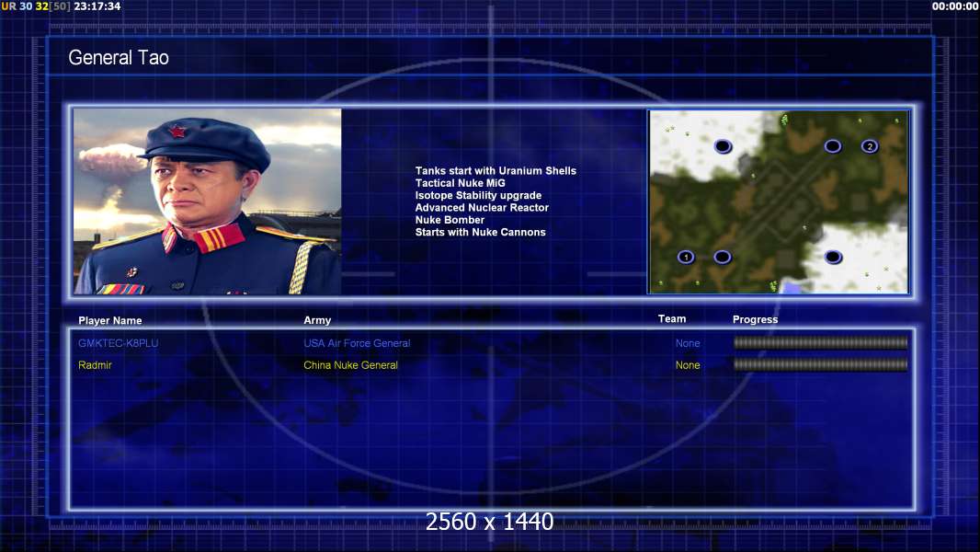Click the team value 'None' for Radmir
This screenshot has height=552, width=980.
pos(688,365)
